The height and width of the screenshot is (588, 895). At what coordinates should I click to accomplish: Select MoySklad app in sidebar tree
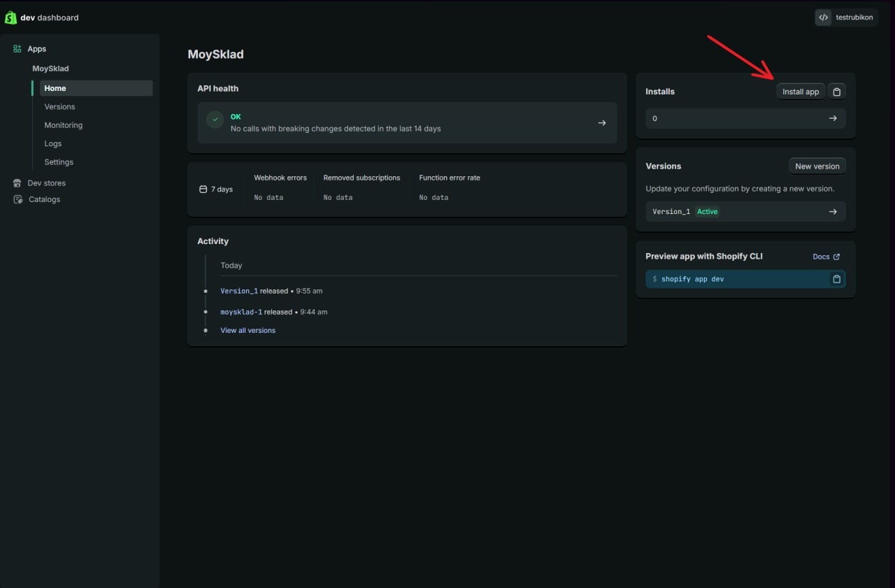[50, 69]
